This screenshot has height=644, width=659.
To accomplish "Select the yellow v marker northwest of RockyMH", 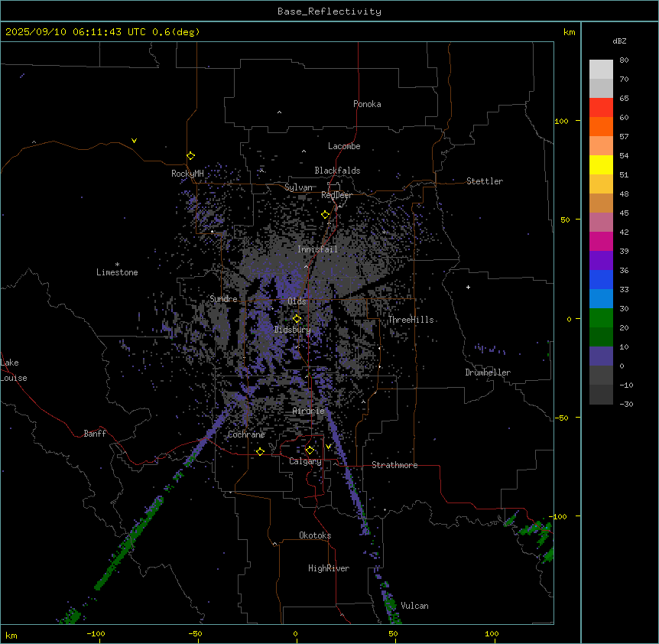I will tap(134, 141).
